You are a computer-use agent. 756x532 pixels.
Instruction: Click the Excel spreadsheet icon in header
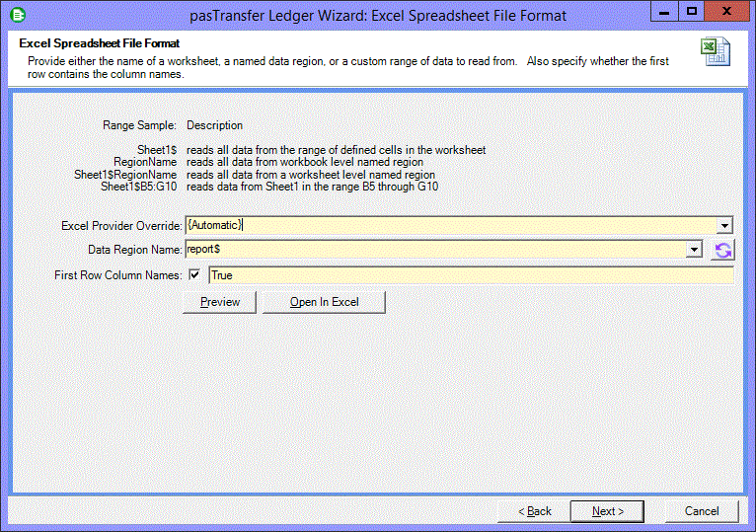pos(715,51)
